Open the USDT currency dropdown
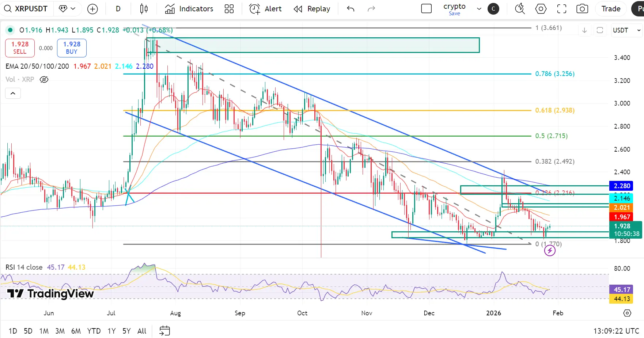Viewport: 644px width, 338px height. tap(627, 30)
